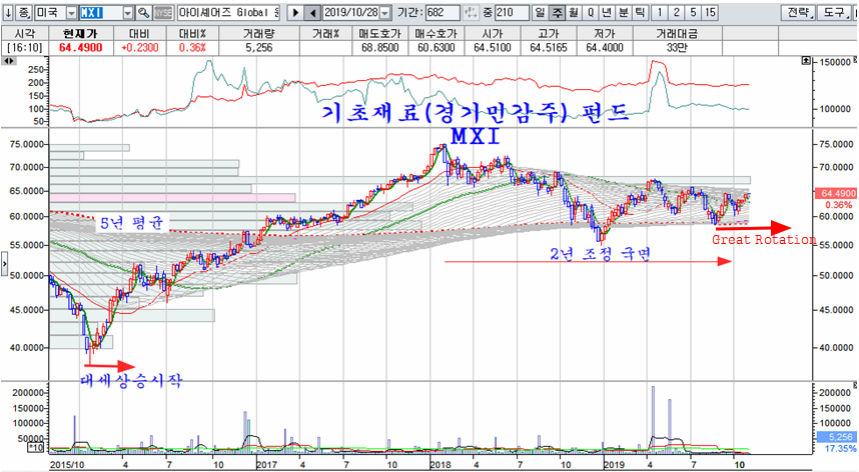Viewport: 859px width, 472px height.
Task: Click the blue 5,256 volume tag
Action: (x=835, y=437)
